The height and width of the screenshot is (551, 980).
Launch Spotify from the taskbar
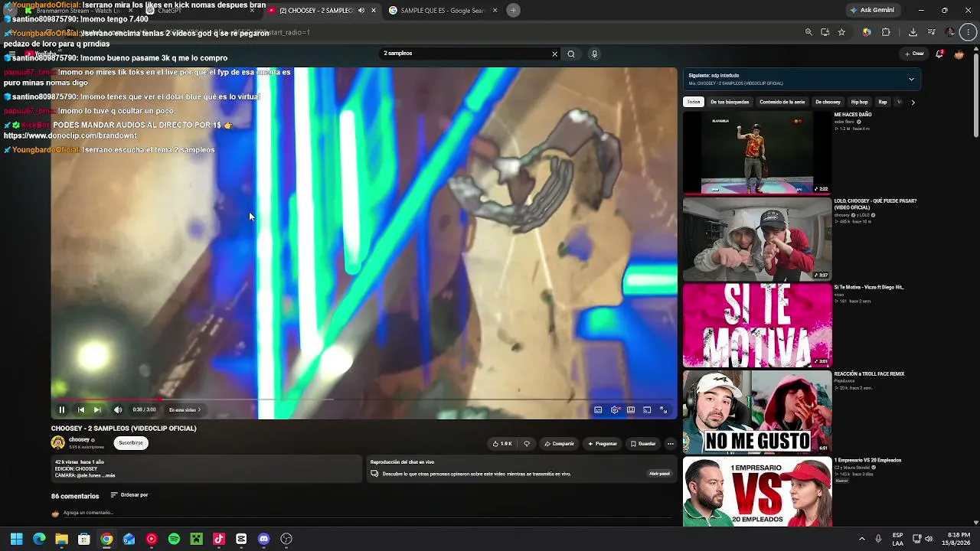coord(174,539)
